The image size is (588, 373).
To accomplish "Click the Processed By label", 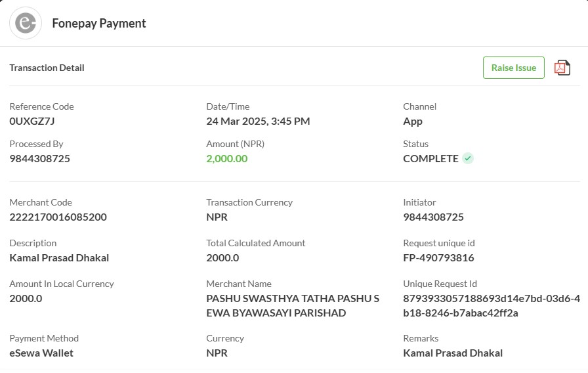I will (36, 144).
